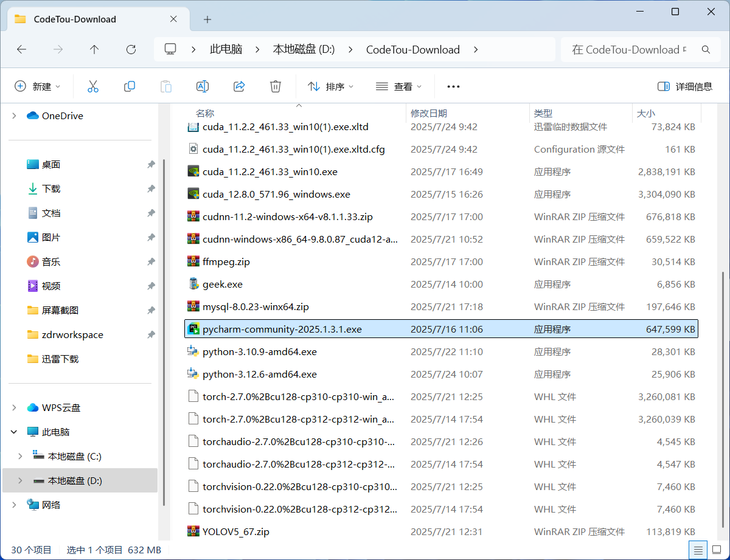Expand the WPS云盘 tree node
The width and height of the screenshot is (730, 560).
pyautogui.click(x=14, y=407)
